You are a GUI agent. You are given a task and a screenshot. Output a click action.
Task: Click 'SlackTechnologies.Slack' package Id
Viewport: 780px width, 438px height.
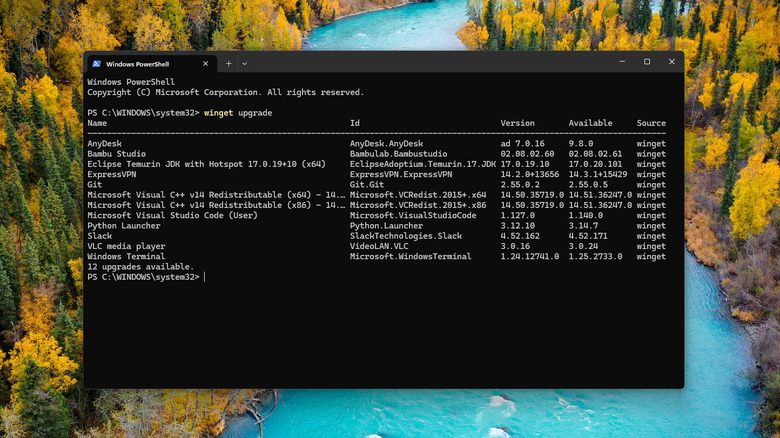406,236
